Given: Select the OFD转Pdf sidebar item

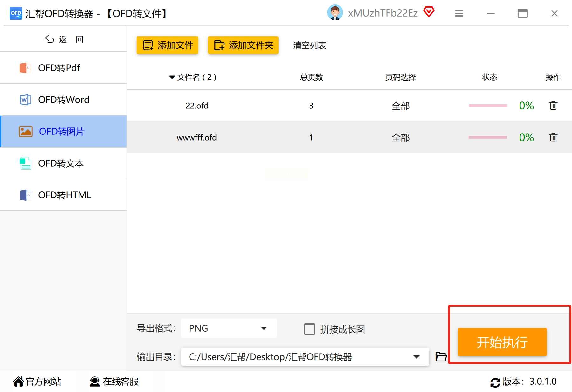Looking at the screenshot, I should (63, 68).
